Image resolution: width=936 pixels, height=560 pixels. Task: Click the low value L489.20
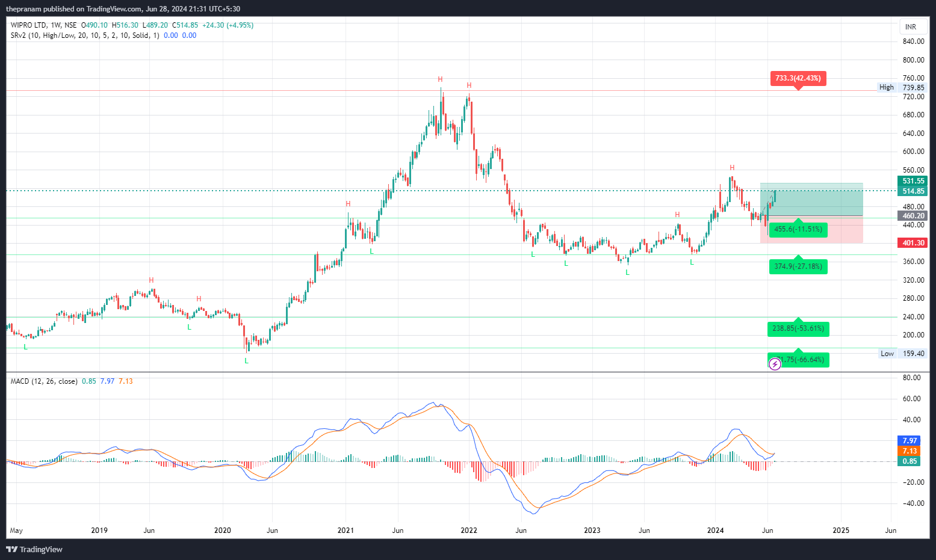pos(155,25)
